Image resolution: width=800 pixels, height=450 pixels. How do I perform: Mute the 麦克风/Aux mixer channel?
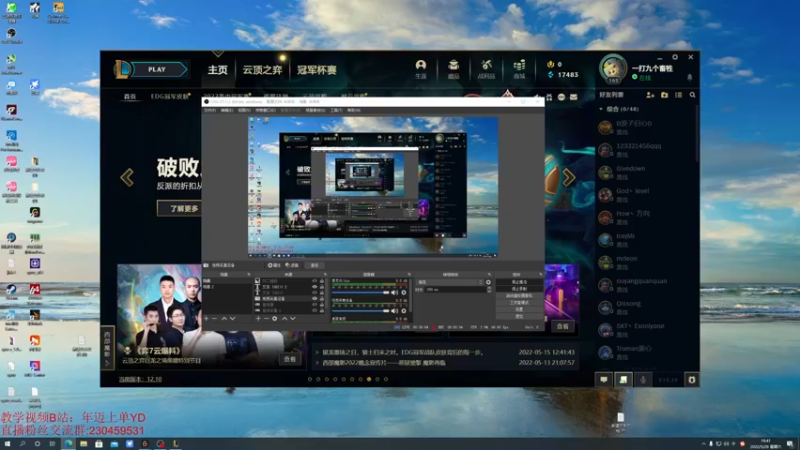[394, 292]
